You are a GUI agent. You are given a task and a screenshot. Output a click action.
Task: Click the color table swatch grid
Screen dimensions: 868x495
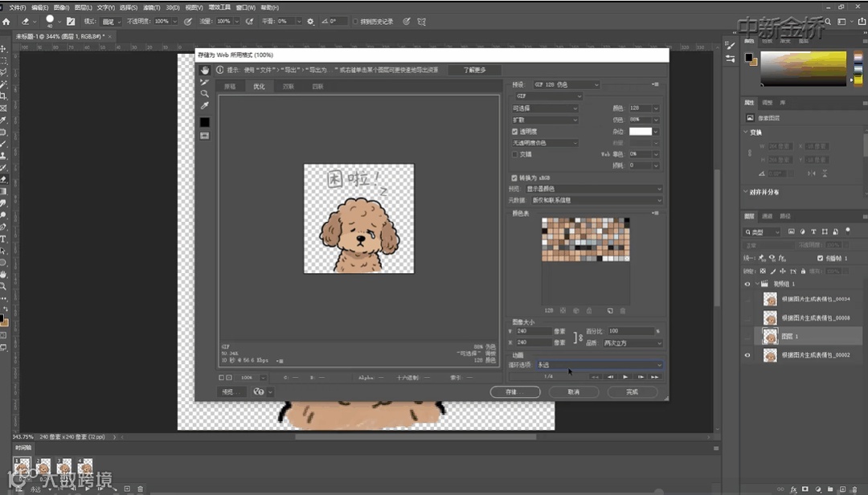[585, 239]
